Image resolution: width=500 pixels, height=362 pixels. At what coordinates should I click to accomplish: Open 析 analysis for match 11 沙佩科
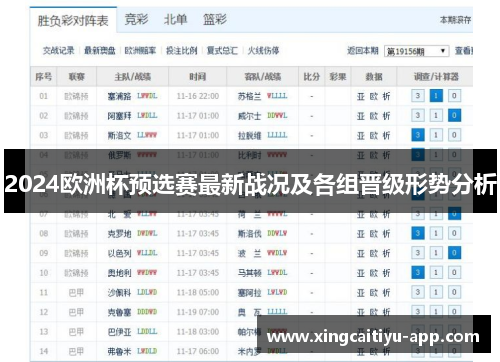click(x=386, y=293)
